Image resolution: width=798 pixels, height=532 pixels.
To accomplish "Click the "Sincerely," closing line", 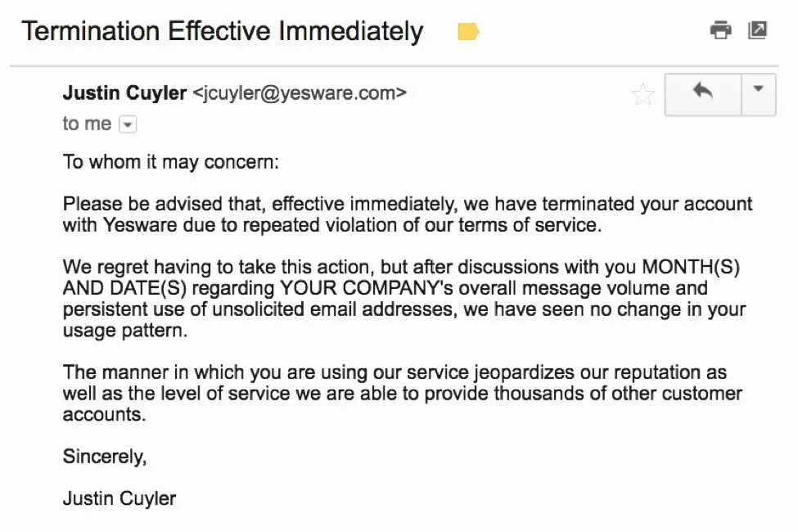I will coord(105,457).
